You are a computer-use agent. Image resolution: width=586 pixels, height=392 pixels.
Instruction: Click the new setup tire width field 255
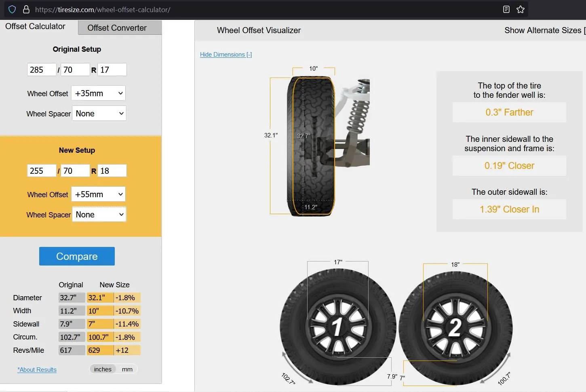42,171
